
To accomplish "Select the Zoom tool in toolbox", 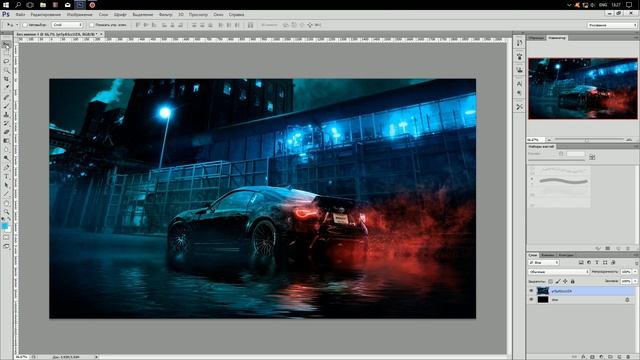I will [x=6, y=212].
